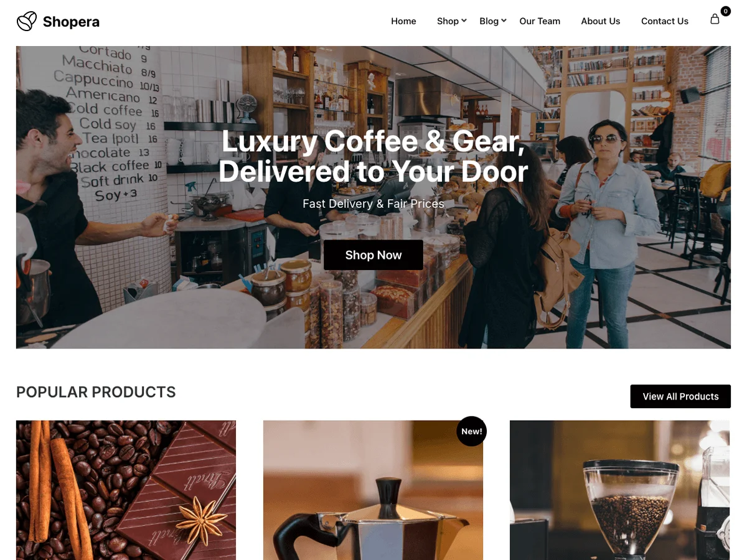Click the Shopera leaf logo icon
This screenshot has width=747, height=560.
pos(27,21)
